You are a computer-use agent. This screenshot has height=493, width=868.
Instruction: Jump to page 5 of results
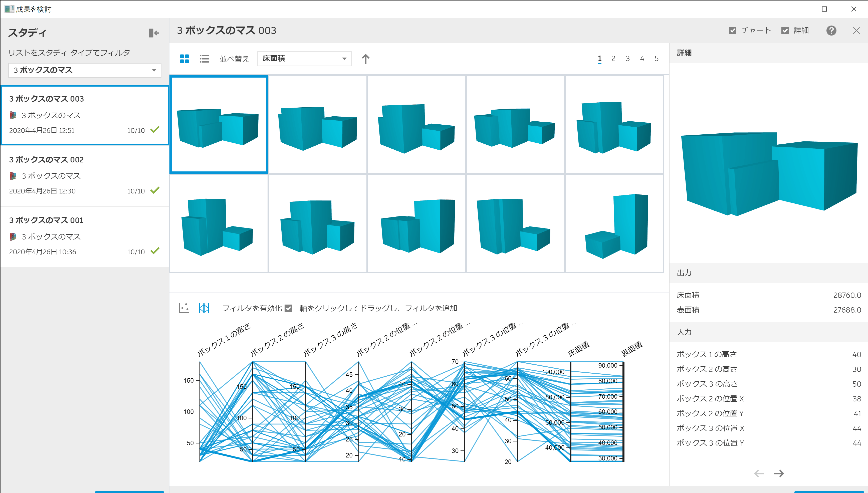(x=657, y=58)
